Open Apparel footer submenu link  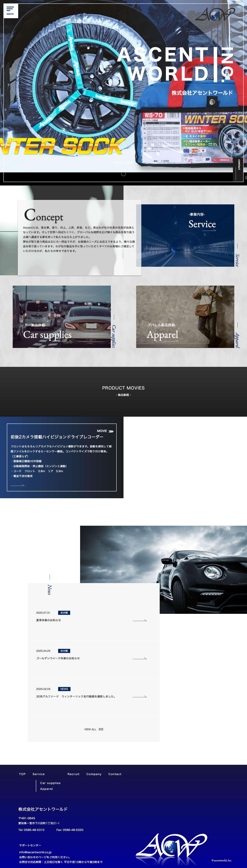tap(46, 789)
